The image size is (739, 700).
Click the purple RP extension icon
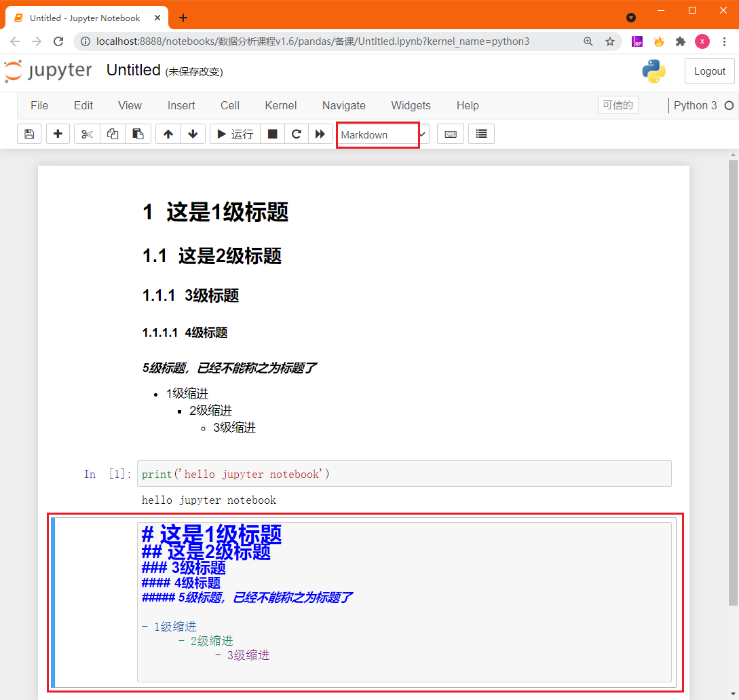637,41
